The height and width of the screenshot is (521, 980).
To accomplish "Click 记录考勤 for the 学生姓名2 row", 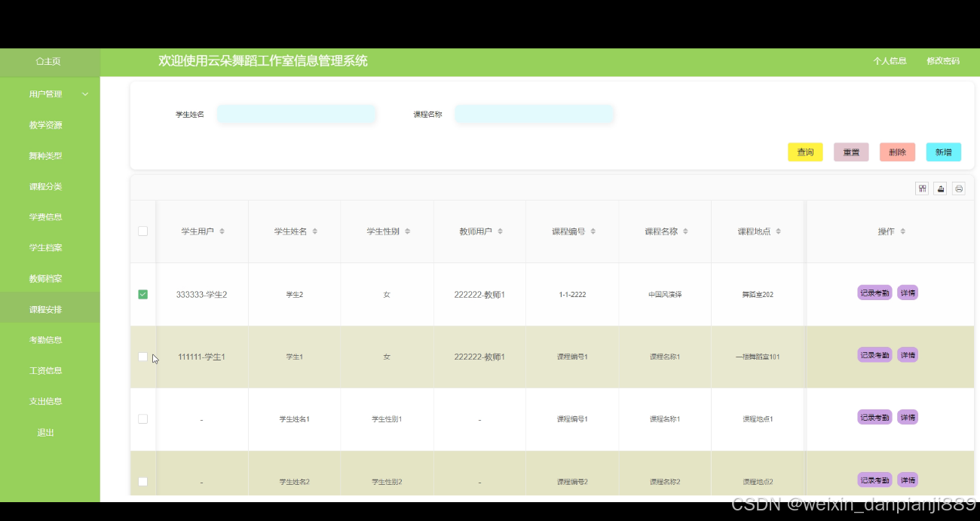I will pyautogui.click(x=874, y=480).
